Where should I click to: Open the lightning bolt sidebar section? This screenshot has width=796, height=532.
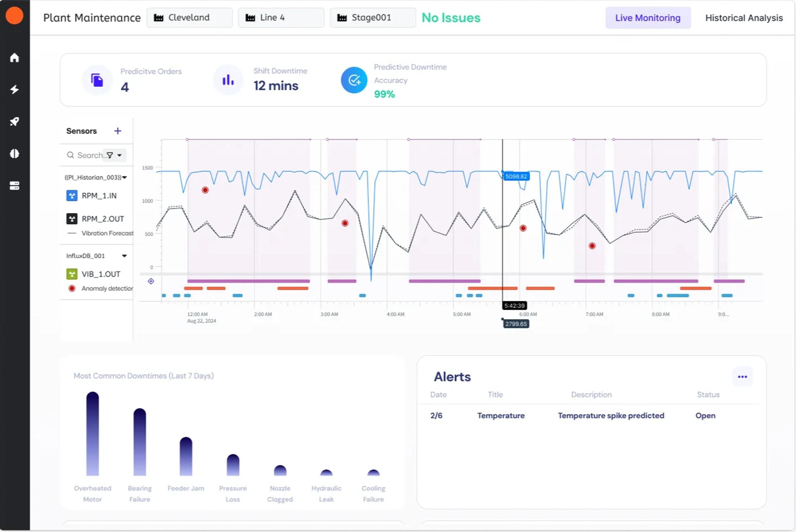coord(14,90)
